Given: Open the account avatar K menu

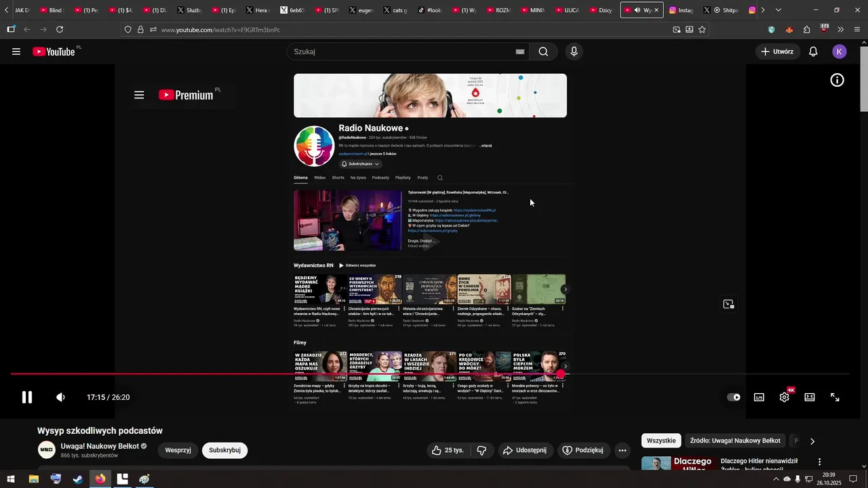Looking at the screenshot, I should tap(840, 52).
